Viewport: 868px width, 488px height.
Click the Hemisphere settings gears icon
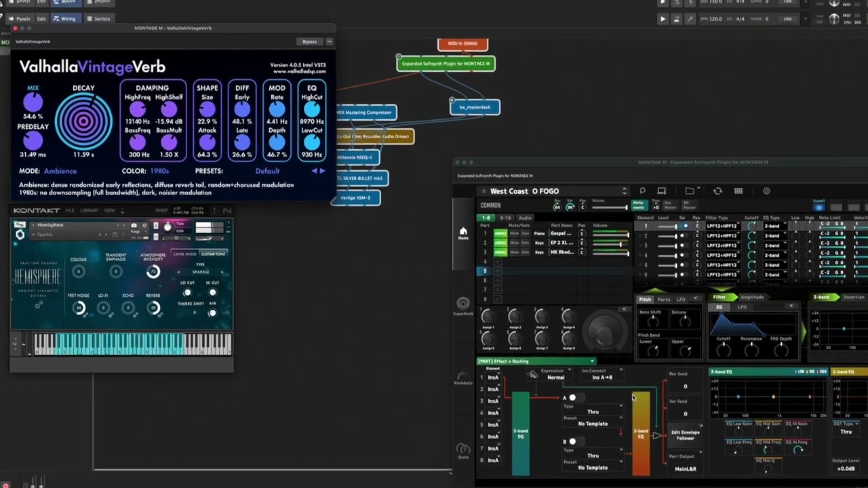(x=39, y=304)
